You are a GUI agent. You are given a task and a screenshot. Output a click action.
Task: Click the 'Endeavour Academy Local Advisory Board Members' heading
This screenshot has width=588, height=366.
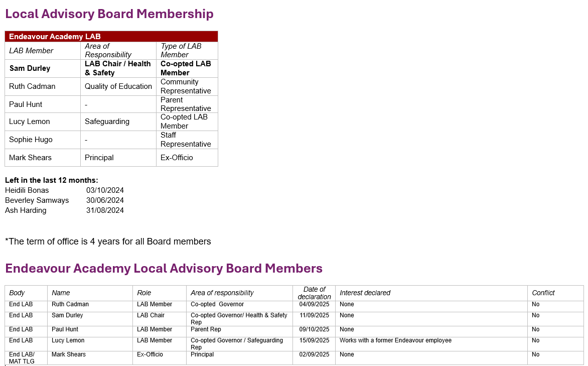pos(164,269)
